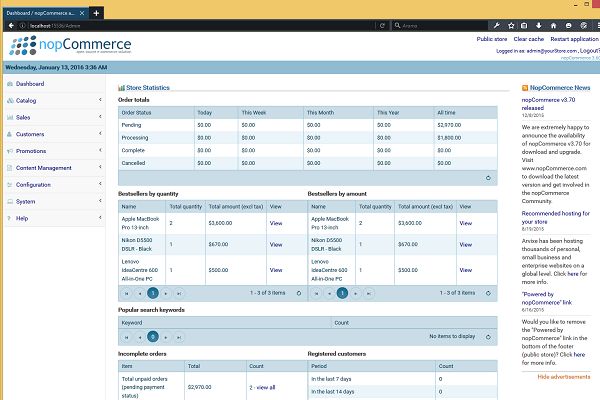Viewport: 600px width, 400px height.
Task: Expand the Customers menu chevron
Action: point(101,134)
